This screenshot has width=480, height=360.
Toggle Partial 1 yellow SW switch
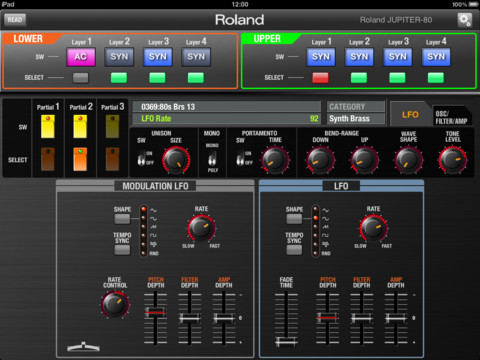coord(48,127)
